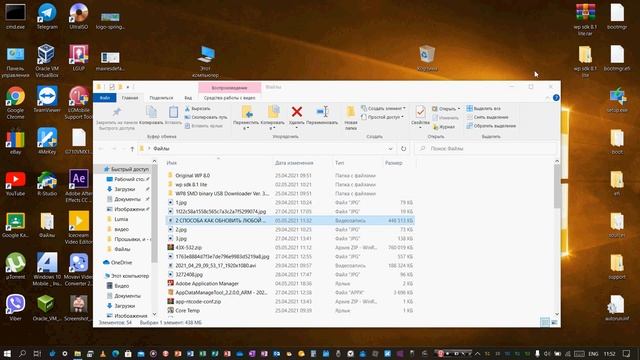Open the Файл ribbon tab
The image size is (640, 360).
click(104, 98)
